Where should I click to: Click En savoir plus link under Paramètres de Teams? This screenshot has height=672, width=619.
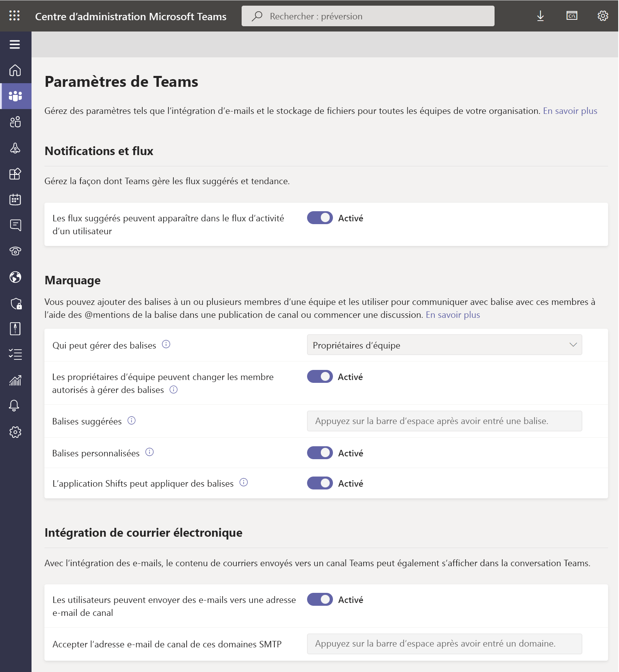pyautogui.click(x=570, y=111)
